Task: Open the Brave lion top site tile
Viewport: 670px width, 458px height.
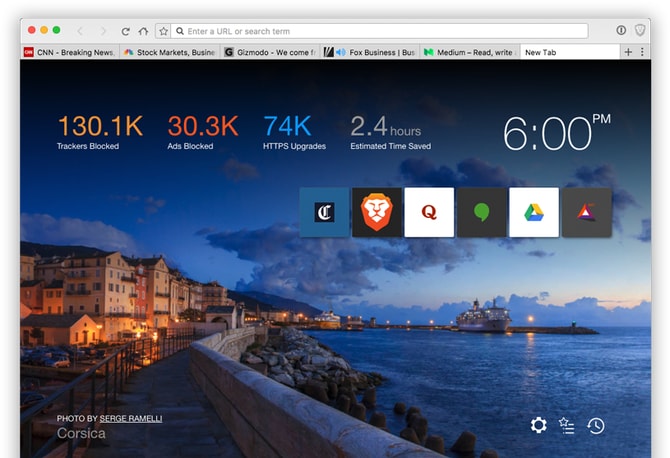Action: coord(376,212)
